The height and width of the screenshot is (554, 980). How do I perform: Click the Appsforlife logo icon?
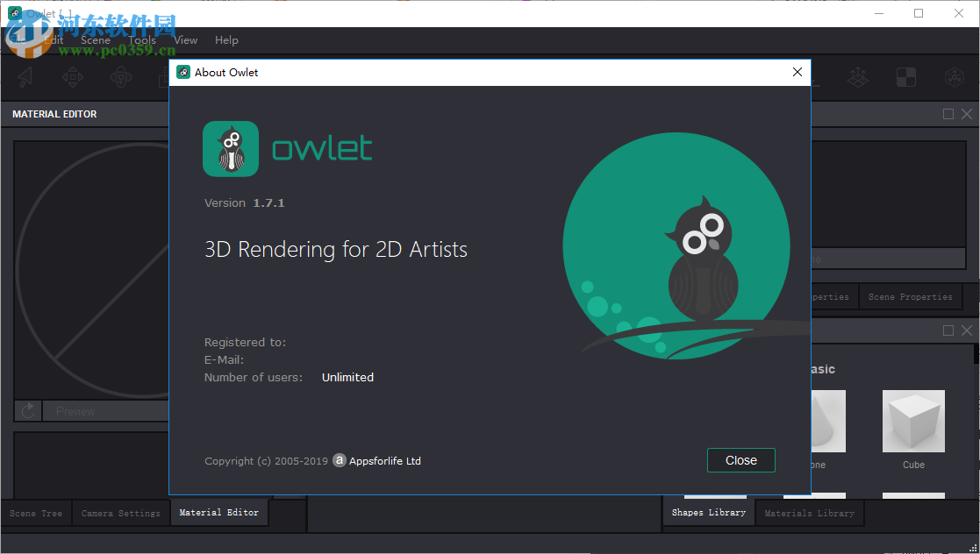coord(340,460)
